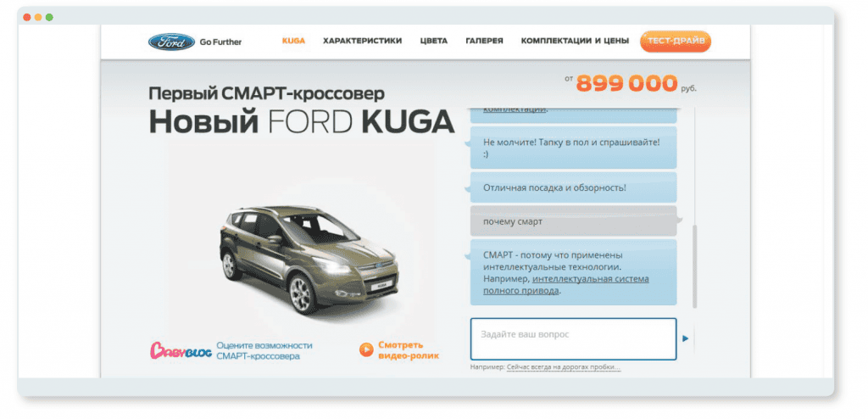The image size is (868, 419).
Task: Click the комплектации link in top chat bubble
Action: click(515, 109)
